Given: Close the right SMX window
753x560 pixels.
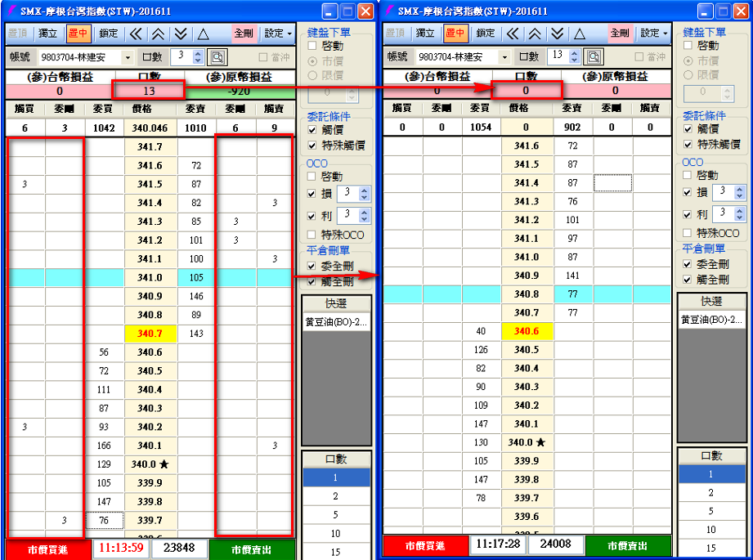Looking at the screenshot, I should tap(742, 11).
